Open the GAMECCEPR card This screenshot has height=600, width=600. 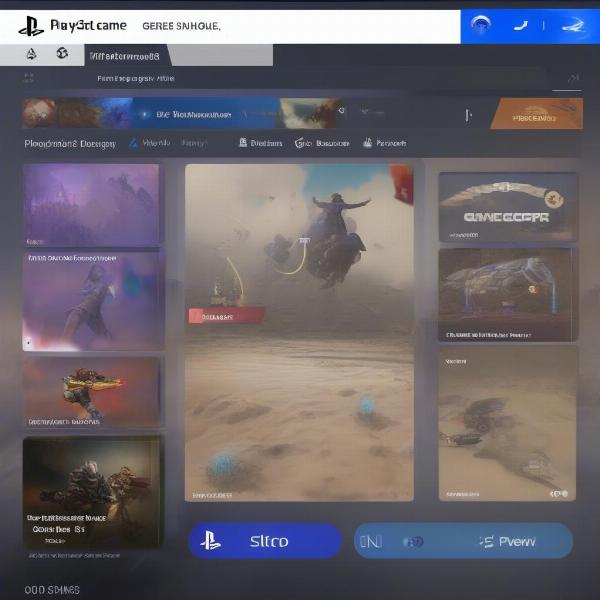coord(508,207)
